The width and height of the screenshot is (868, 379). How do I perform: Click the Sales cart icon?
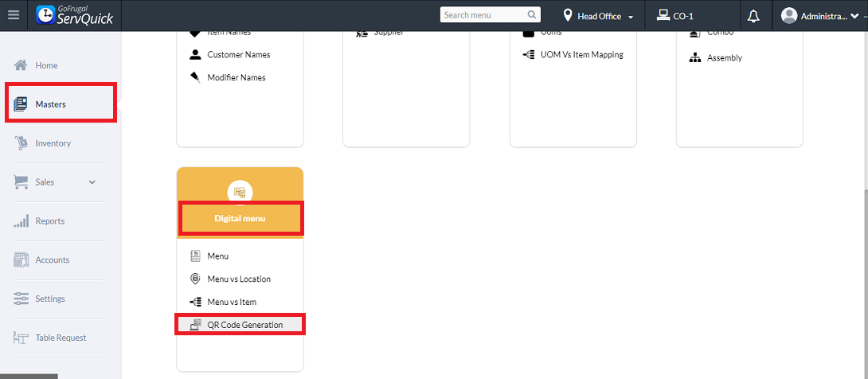click(x=21, y=182)
